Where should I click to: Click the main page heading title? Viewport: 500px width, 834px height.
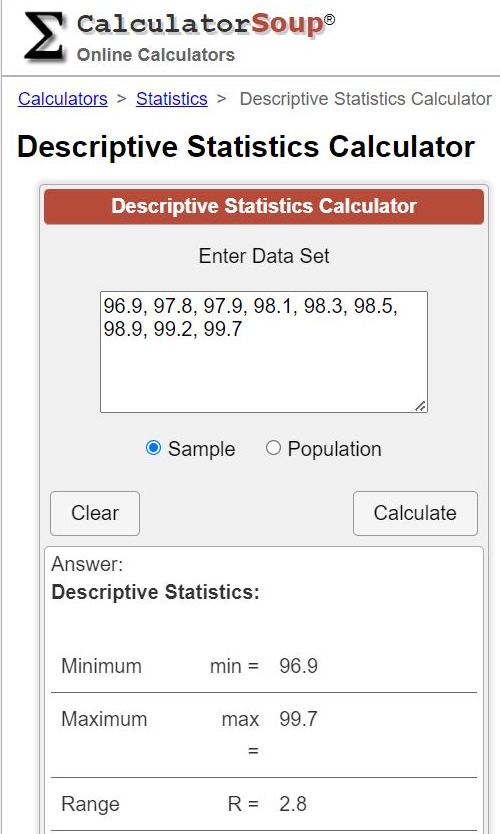[246, 147]
